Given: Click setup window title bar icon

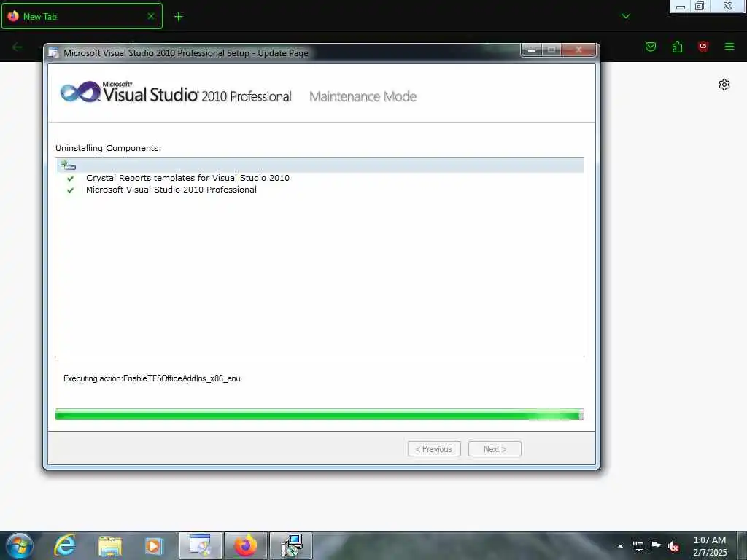Looking at the screenshot, I should coord(53,52).
